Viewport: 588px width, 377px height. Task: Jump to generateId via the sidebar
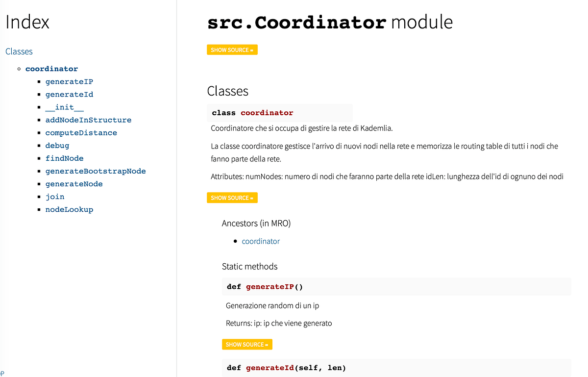pyautogui.click(x=69, y=94)
